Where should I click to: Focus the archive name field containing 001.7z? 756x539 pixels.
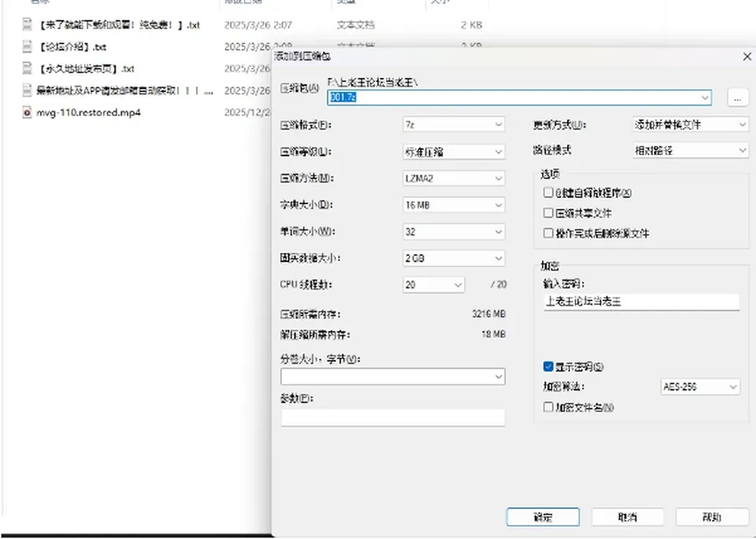point(519,98)
